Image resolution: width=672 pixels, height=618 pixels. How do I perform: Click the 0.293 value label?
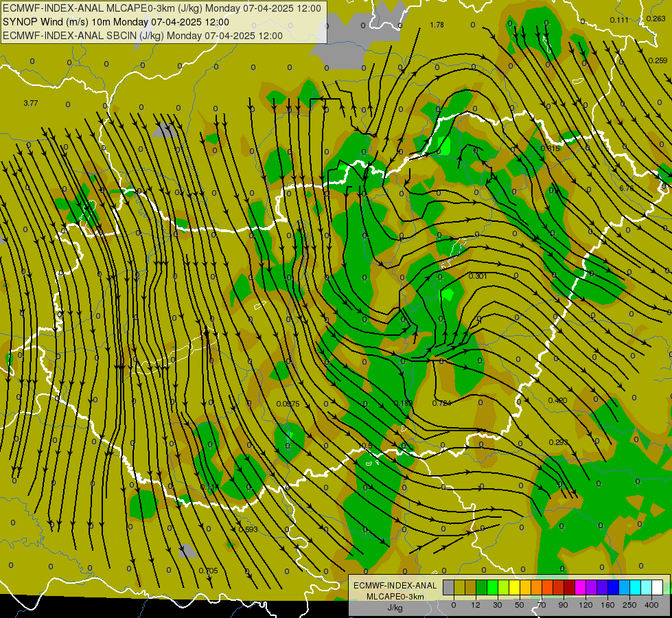(559, 442)
